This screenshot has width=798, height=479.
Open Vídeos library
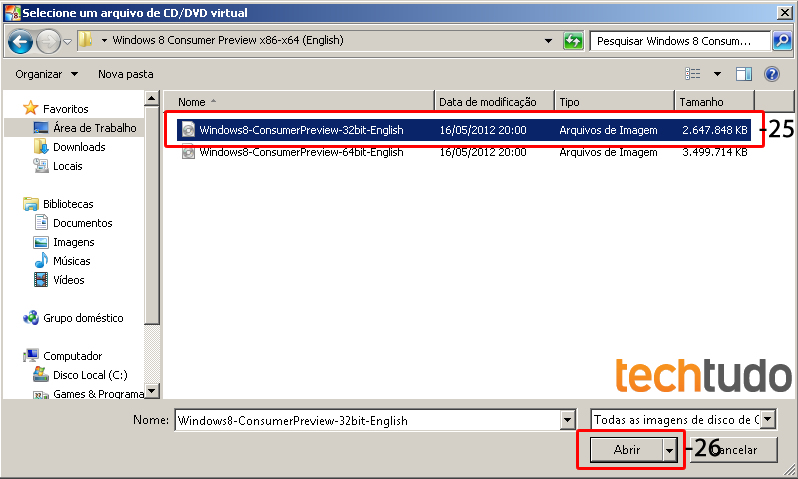(x=69, y=280)
